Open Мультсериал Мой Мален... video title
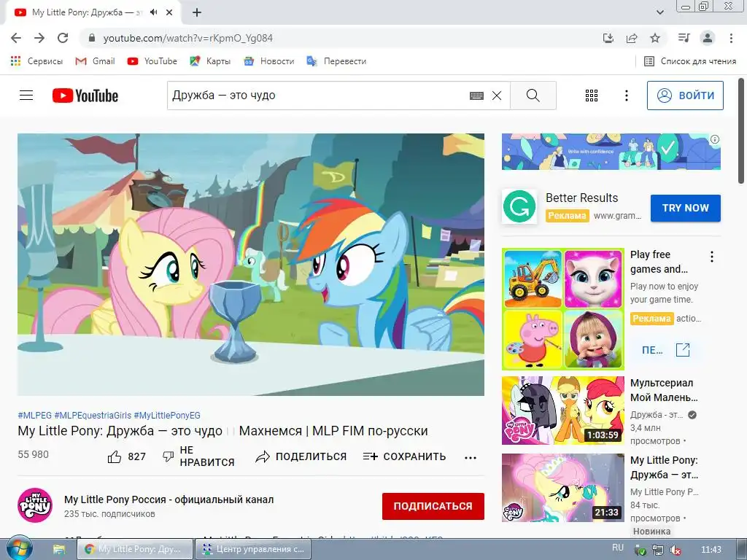The height and width of the screenshot is (560, 747). tap(664, 390)
